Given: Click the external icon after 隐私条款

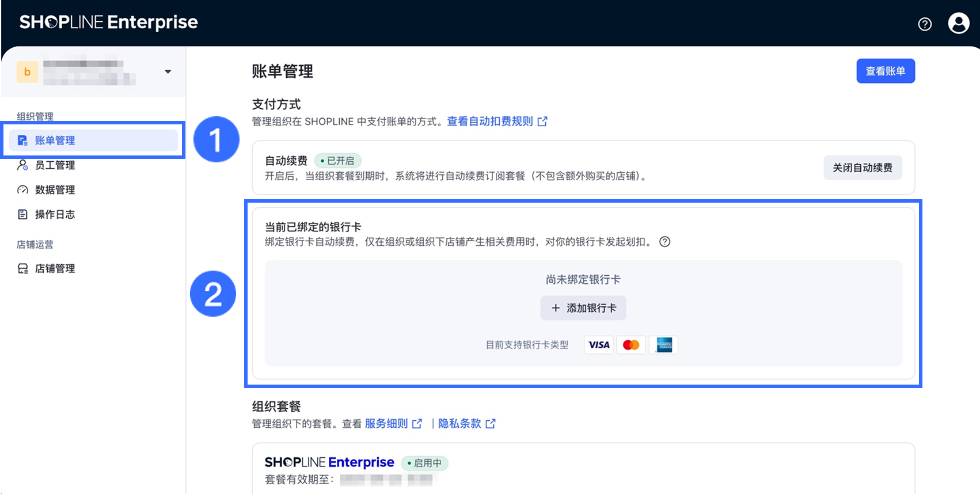Looking at the screenshot, I should point(491,424).
